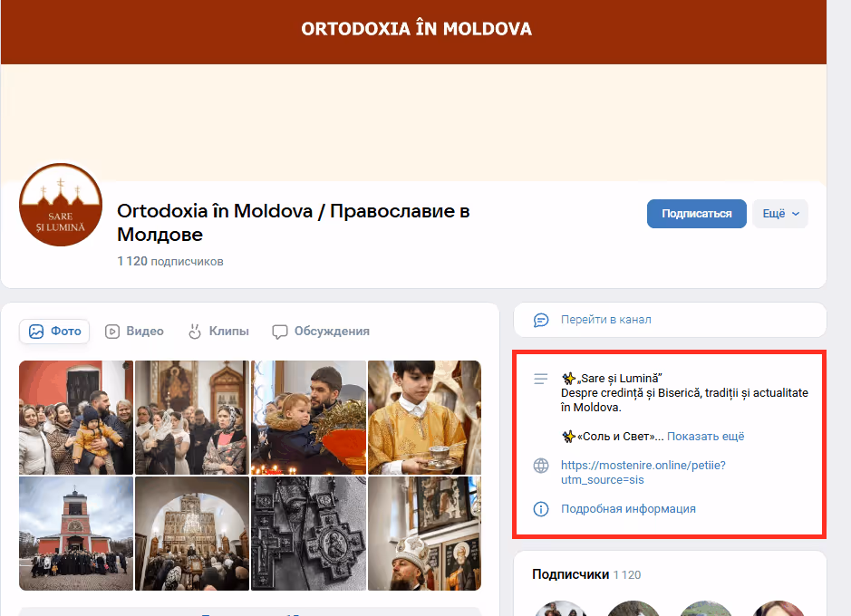Click the chat bubble icon beside Перейти в канал
Viewport: 851px width, 616px height.
click(541, 320)
